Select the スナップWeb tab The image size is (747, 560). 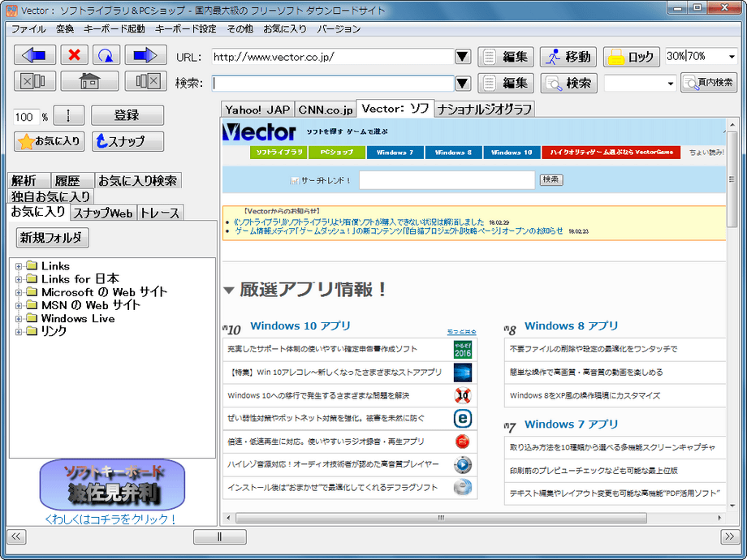(103, 213)
